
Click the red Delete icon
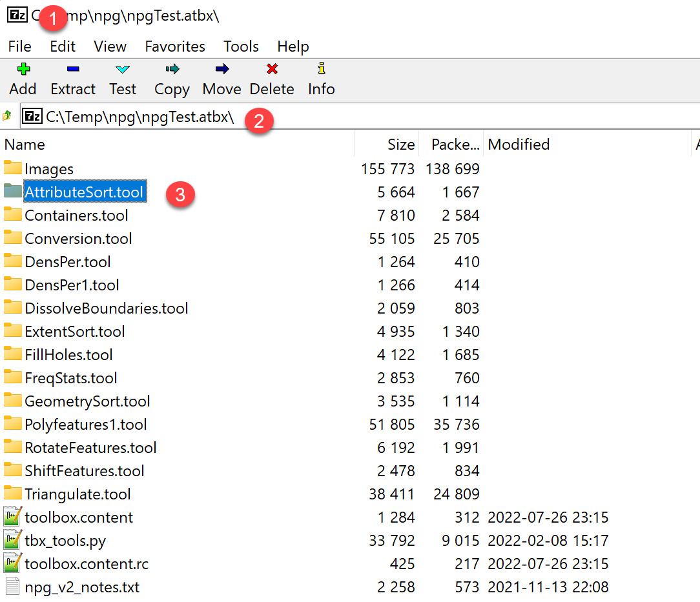[271, 69]
